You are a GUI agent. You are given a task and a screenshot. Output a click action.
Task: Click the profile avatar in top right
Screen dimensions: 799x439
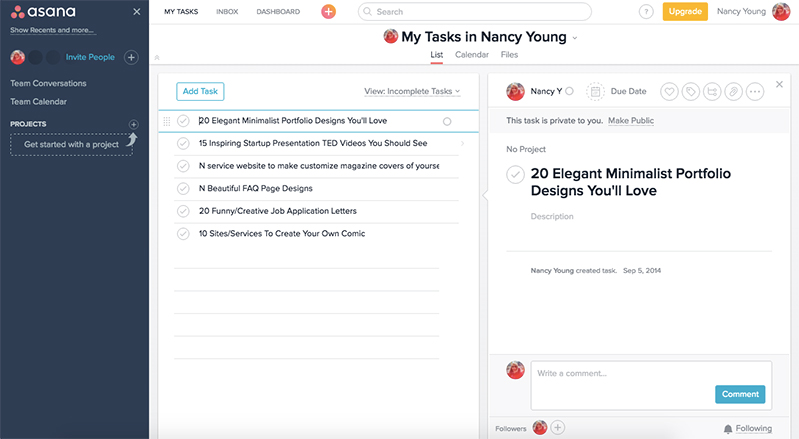(781, 12)
